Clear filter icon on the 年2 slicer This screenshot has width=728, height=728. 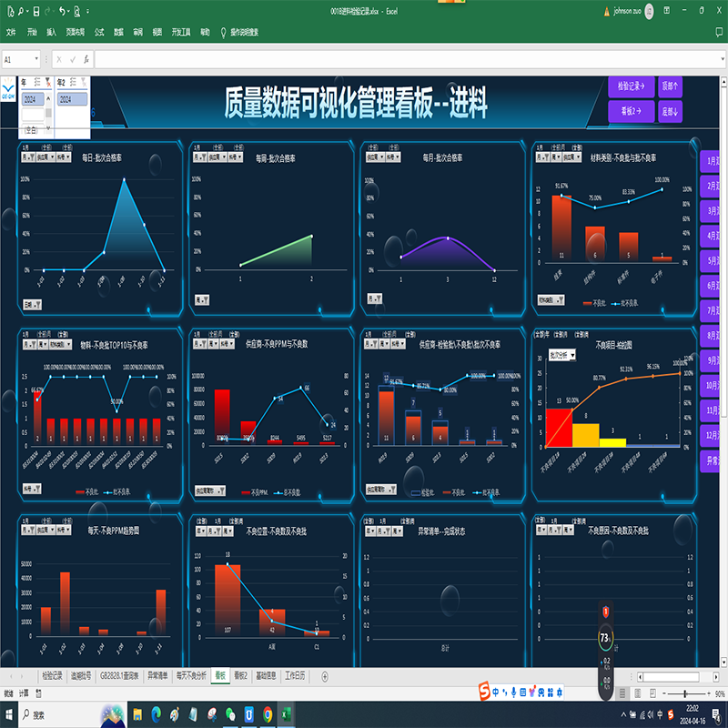tap(84, 82)
